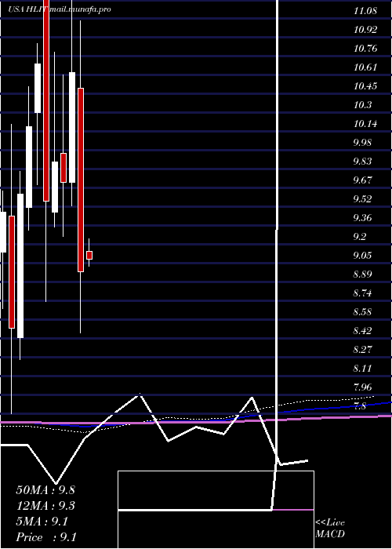Click the 10.61 price axis label
Image resolution: width=392 pixels, height=549 pixels.
[x=365, y=67]
